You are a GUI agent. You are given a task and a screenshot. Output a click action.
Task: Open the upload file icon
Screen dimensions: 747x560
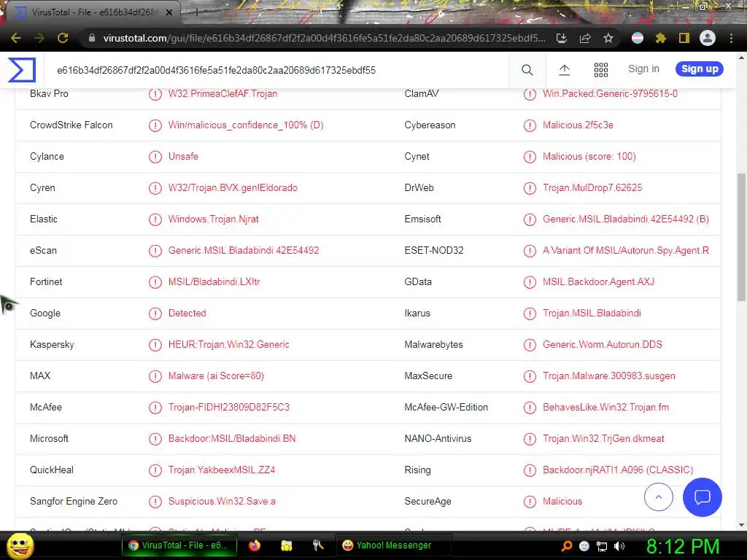coord(564,70)
